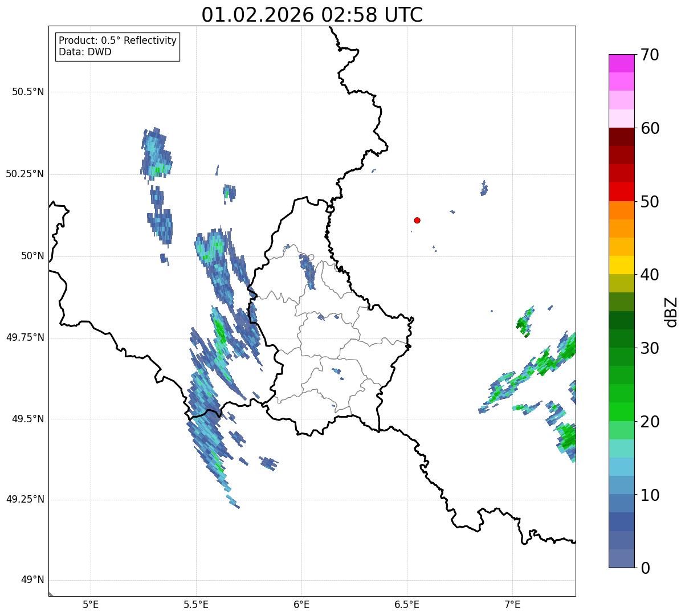This screenshot has width=685, height=616.
Task: Click the 49.25°N latitude label
Action: click(25, 500)
